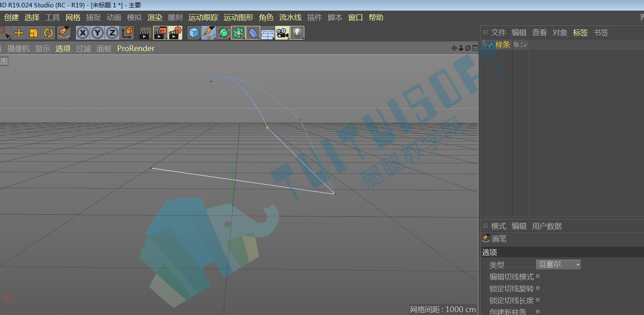This screenshot has height=315, width=644.
Task: Add a light with lightbulb icon
Action: tap(297, 33)
